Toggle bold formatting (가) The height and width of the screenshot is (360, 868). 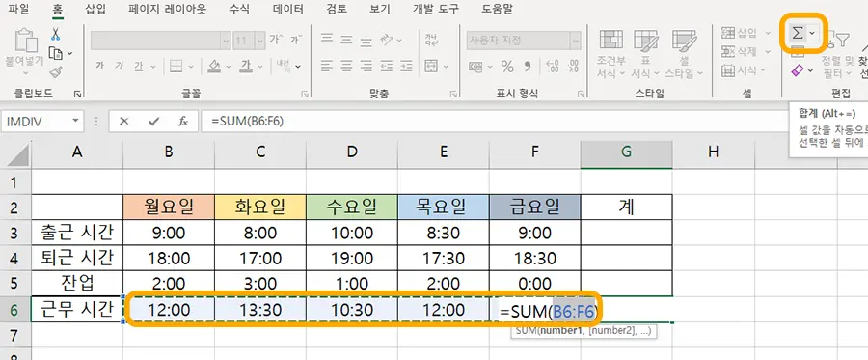coord(99,66)
